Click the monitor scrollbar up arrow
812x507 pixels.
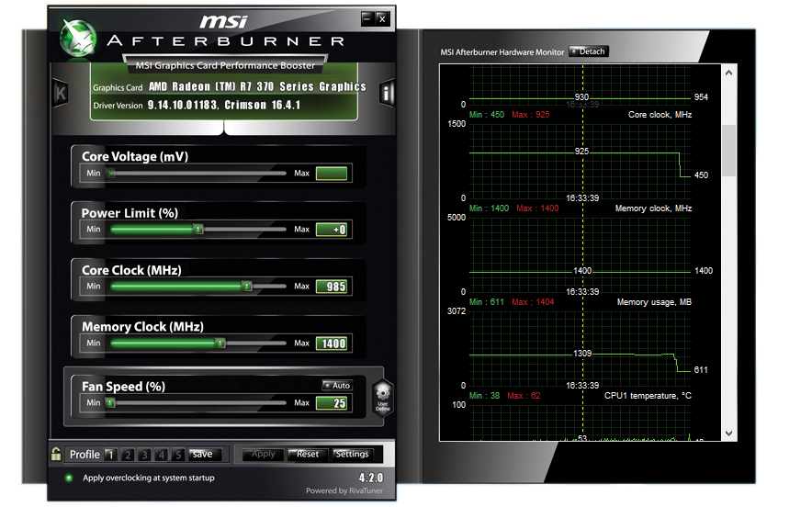point(728,73)
